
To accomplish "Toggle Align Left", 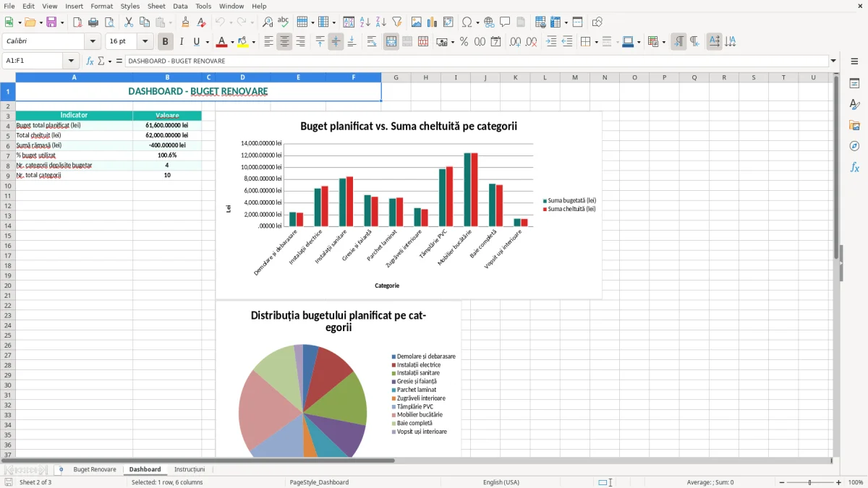I will [269, 42].
